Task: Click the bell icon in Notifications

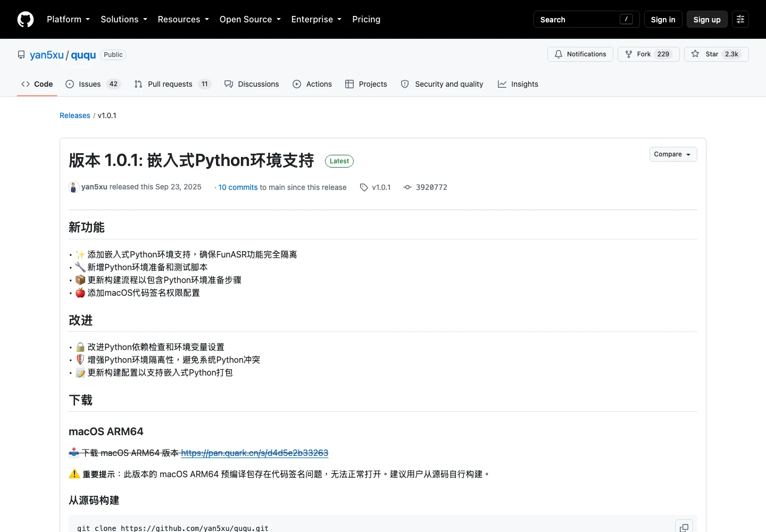Action: point(559,54)
